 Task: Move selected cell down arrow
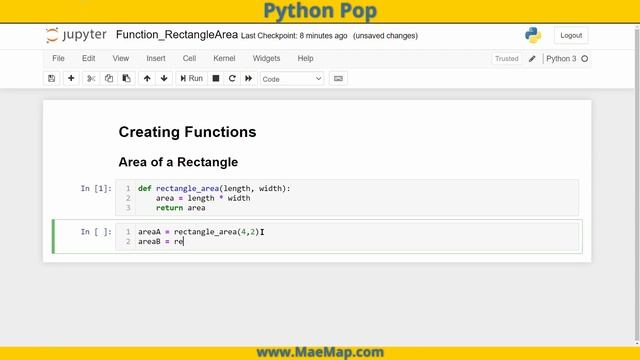pos(164,78)
